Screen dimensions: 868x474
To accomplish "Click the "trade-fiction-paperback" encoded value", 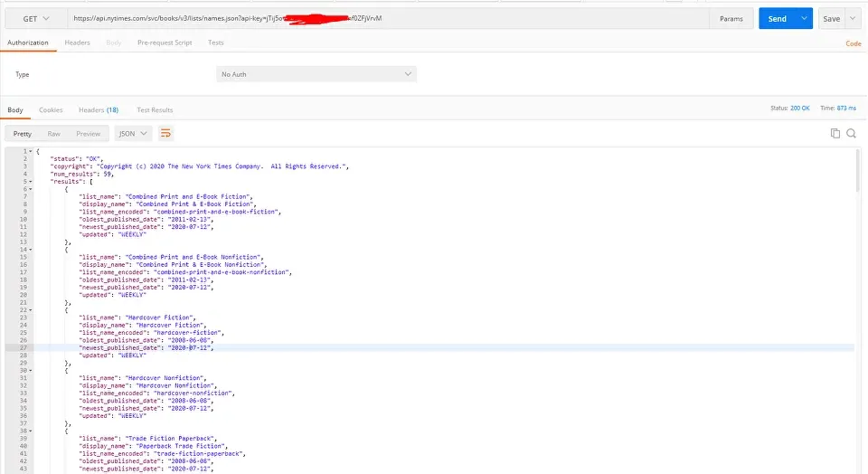I will [x=199, y=453].
